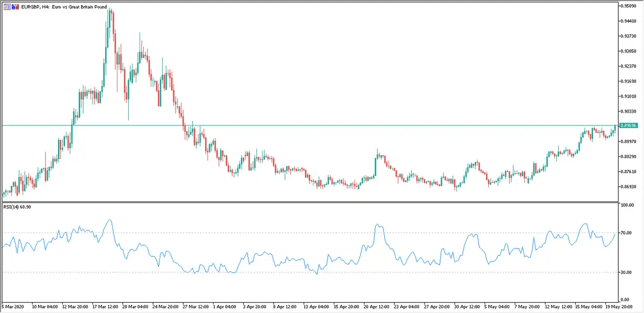This screenshot has height=313, width=644.
Task: Click the 0.86930 price axis label
Action: pyautogui.click(x=628, y=187)
